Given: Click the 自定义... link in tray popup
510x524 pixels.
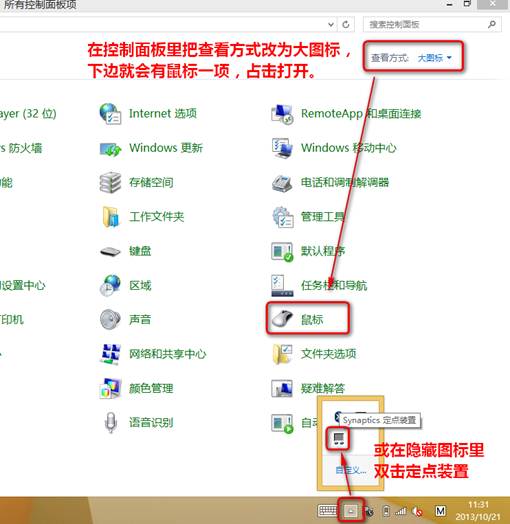Looking at the screenshot, I should pyautogui.click(x=351, y=471).
